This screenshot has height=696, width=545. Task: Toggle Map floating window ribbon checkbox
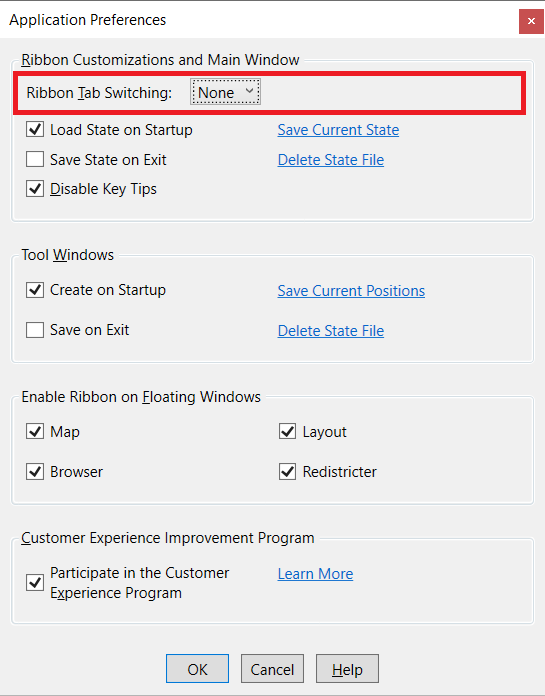pyautogui.click(x=35, y=431)
